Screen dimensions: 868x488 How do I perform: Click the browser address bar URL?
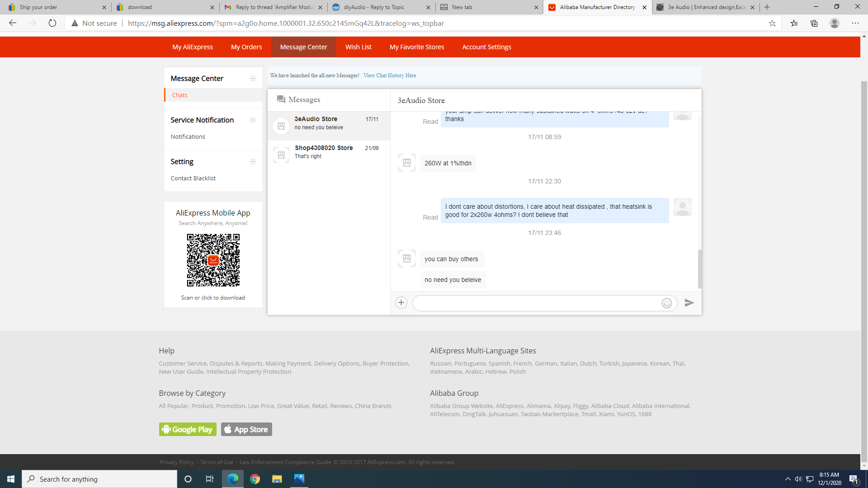[x=286, y=23]
